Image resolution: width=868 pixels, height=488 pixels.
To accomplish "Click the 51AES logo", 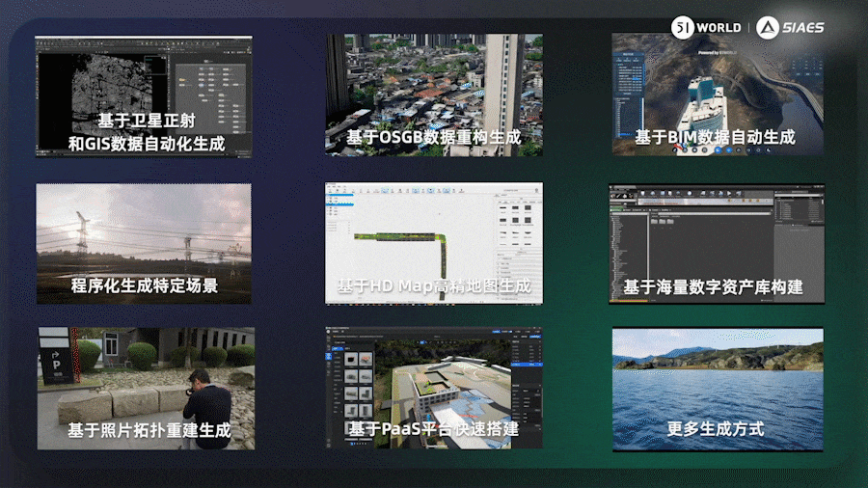I will [x=790, y=27].
